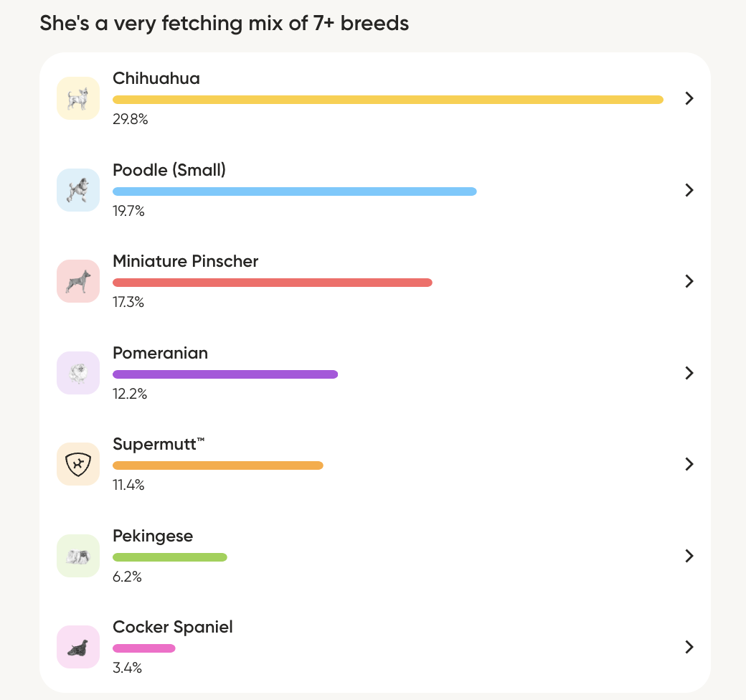Image resolution: width=746 pixels, height=700 pixels.
Task: Click the Pekingese breed icon
Action: pyautogui.click(x=77, y=556)
